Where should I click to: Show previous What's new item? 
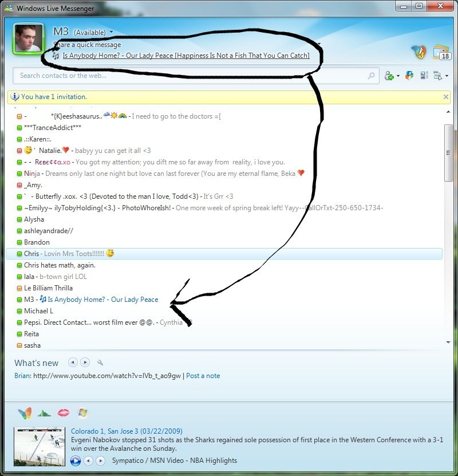[x=73, y=362]
